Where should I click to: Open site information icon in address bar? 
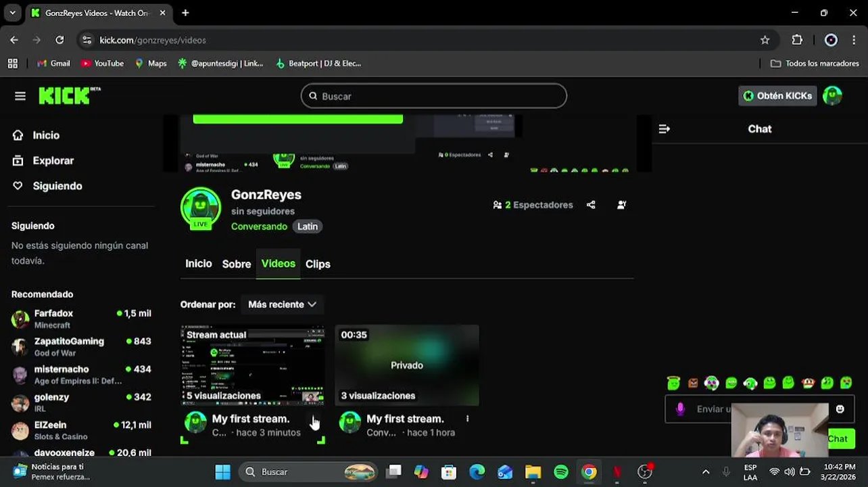point(87,40)
